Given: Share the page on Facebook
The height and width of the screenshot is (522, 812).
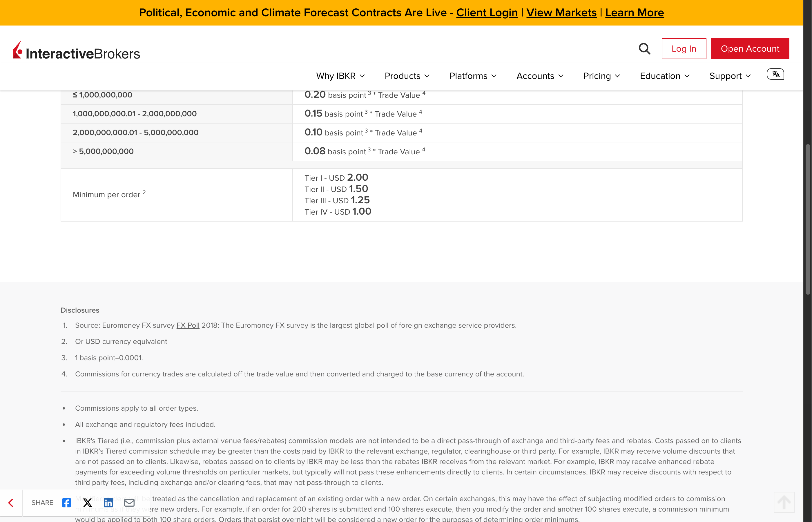Looking at the screenshot, I should pos(66,503).
